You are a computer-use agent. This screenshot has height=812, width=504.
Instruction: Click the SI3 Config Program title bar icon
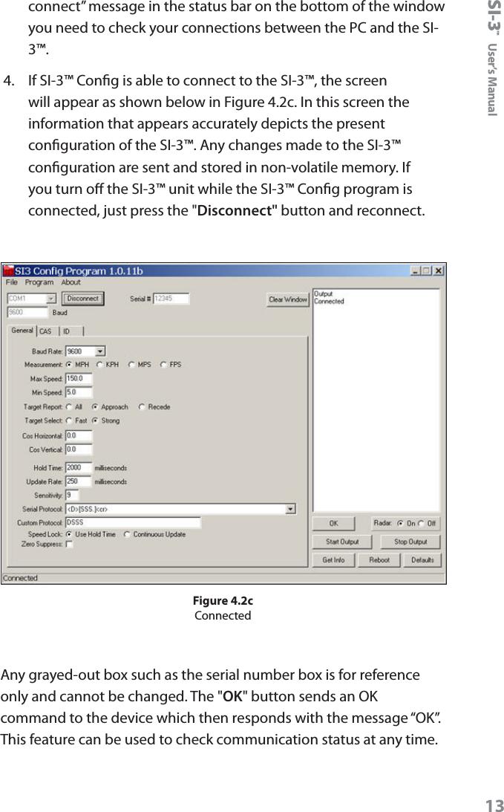pos(8,271)
